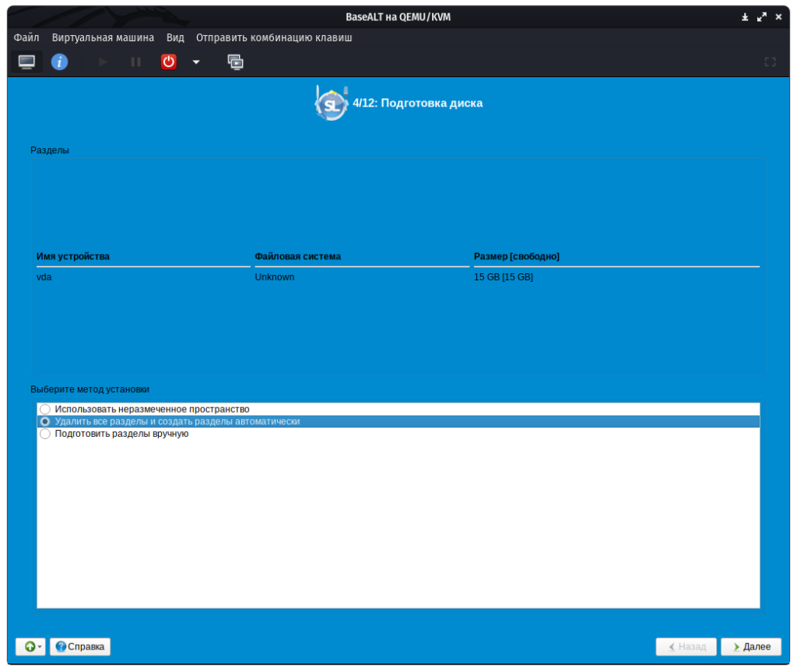Click the SL installer logo
This screenshot has height=672, width=797.
(331, 103)
